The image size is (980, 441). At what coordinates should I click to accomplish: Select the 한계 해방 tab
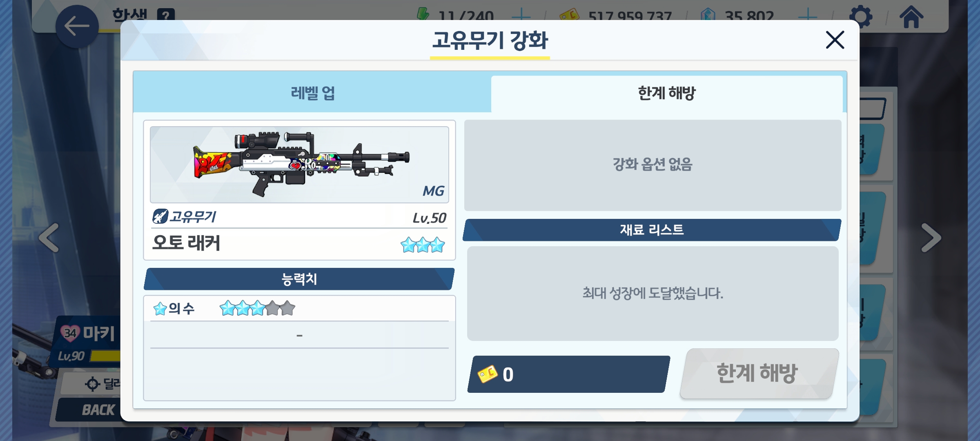tap(667, 94)
